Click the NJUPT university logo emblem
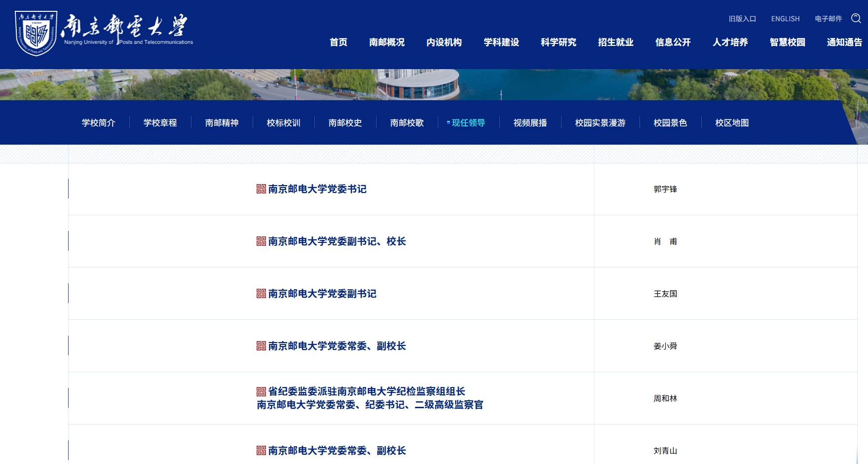Screen dimensions: 868x464 coord(36,33)
